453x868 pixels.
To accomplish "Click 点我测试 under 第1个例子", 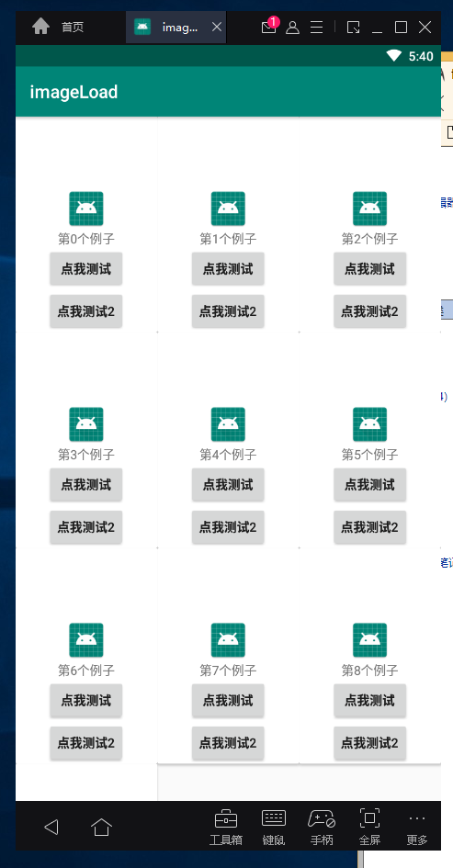I will pos(228,269).
